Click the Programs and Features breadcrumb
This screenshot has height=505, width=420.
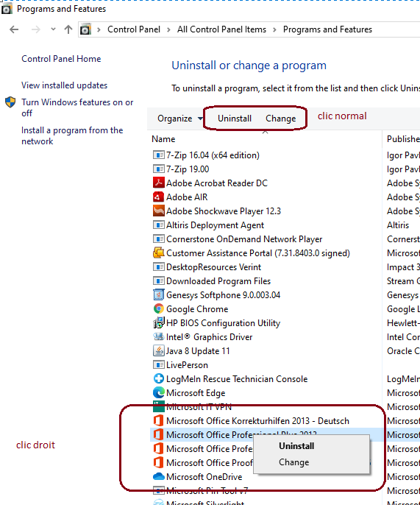327,29
